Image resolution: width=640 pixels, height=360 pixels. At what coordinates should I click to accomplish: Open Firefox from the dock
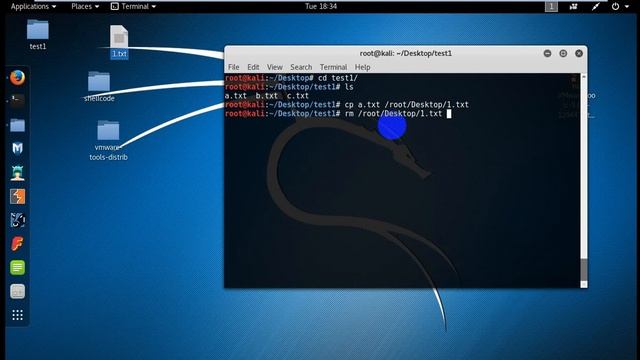[x=17, y=77]
